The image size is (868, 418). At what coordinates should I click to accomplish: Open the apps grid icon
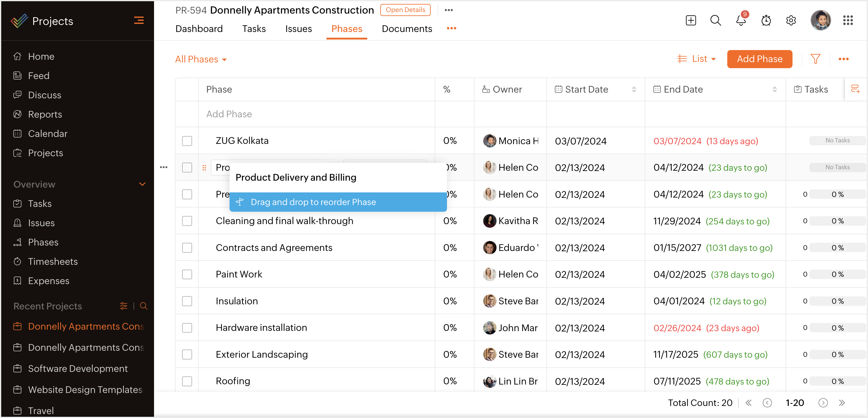pos(848,21)
